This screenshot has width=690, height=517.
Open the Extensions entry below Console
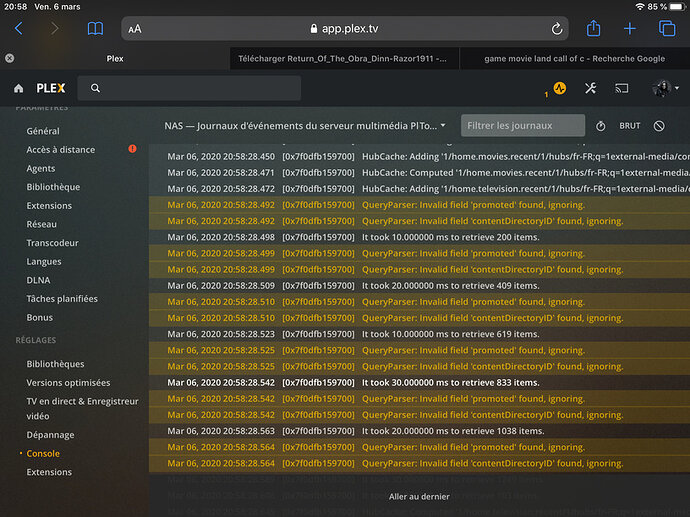49,472
